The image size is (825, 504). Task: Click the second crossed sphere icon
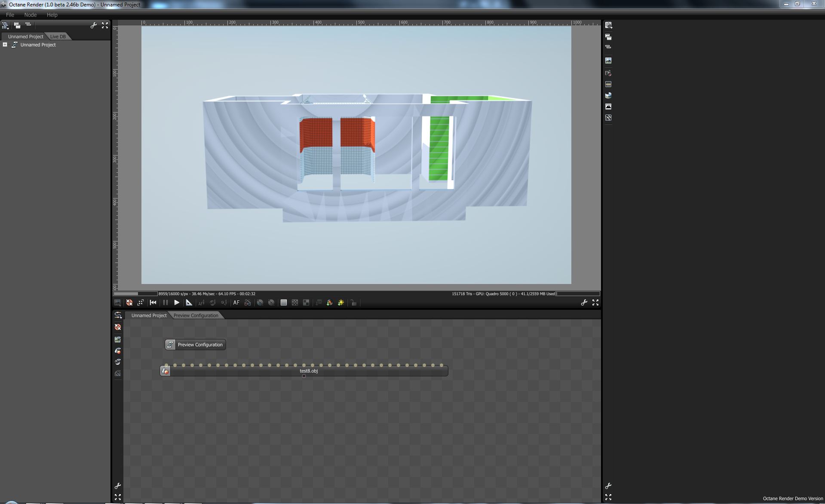coord(271,303)
